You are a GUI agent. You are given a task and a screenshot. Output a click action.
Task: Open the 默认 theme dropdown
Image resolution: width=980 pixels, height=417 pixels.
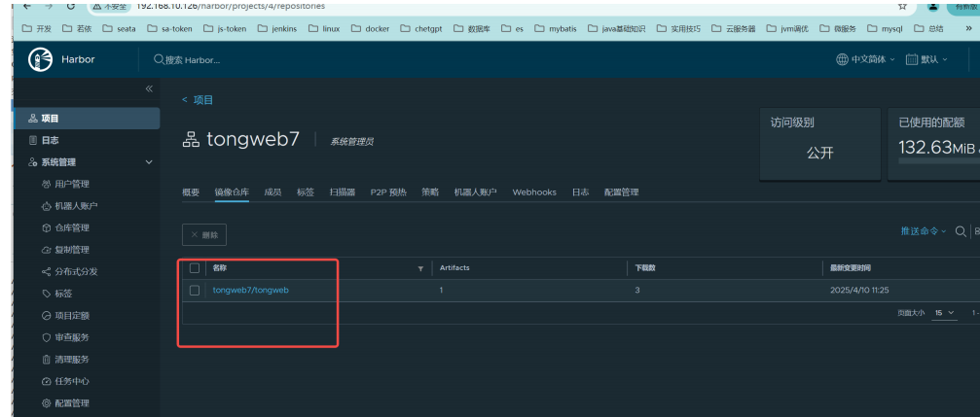coord(926,59)
